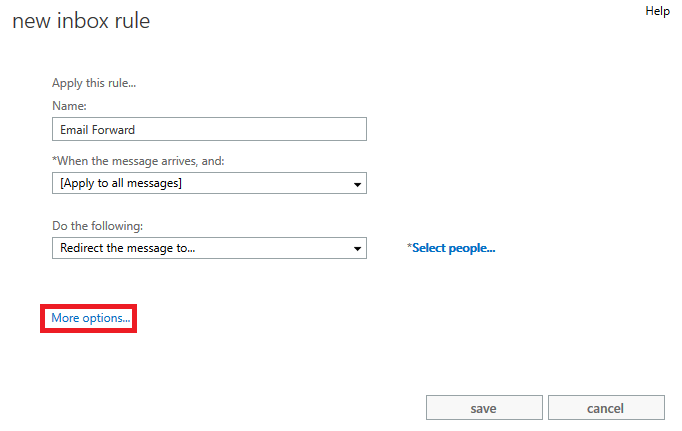
Task: Click the asterisk before Select people
Action: 409,247
